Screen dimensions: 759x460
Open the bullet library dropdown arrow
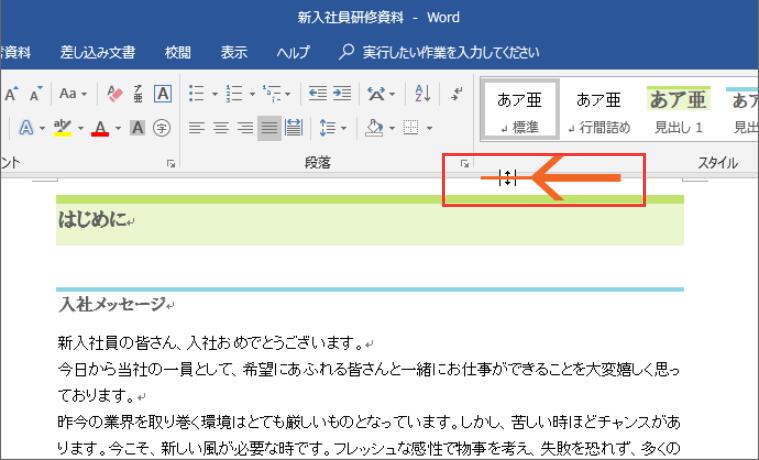(214, 94)
